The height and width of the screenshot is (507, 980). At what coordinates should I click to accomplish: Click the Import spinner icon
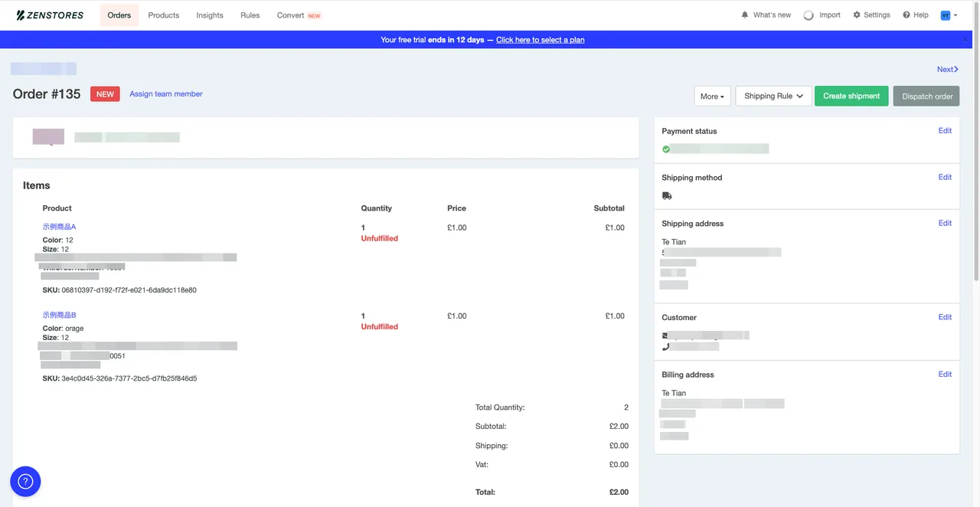(x=808, y=15)
